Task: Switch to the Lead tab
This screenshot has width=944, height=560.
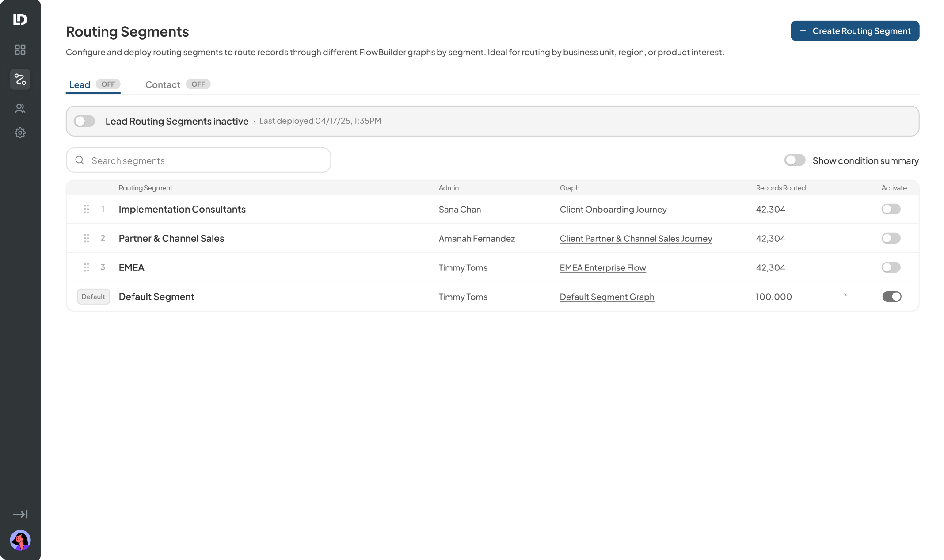Action: (x=93, y=84)
